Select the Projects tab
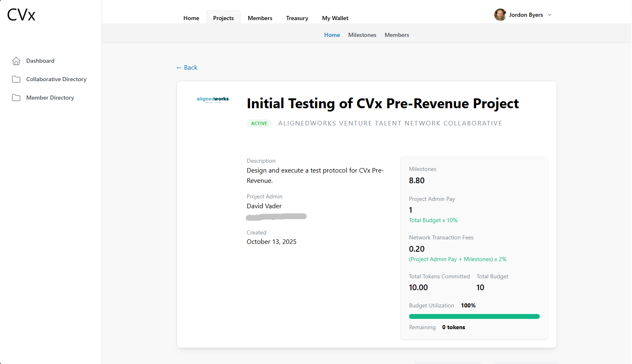Screen dimensions: 632x364 click(x=223, y=18)
